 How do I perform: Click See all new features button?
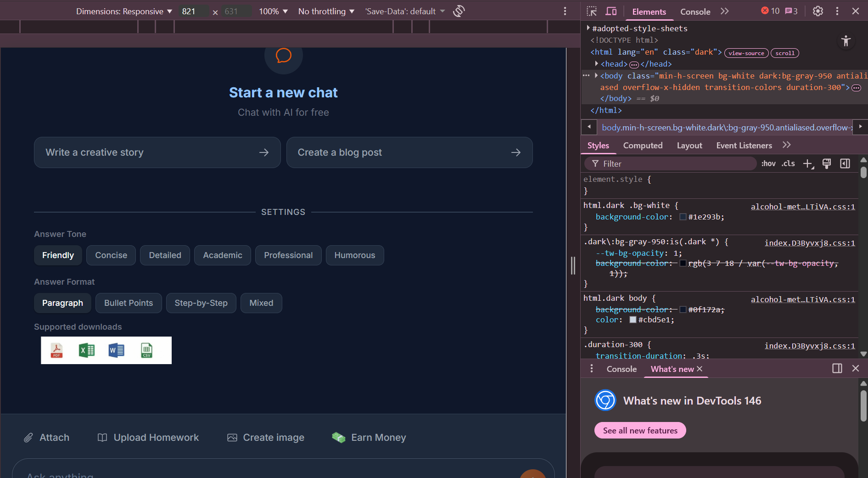click(640, 431)
